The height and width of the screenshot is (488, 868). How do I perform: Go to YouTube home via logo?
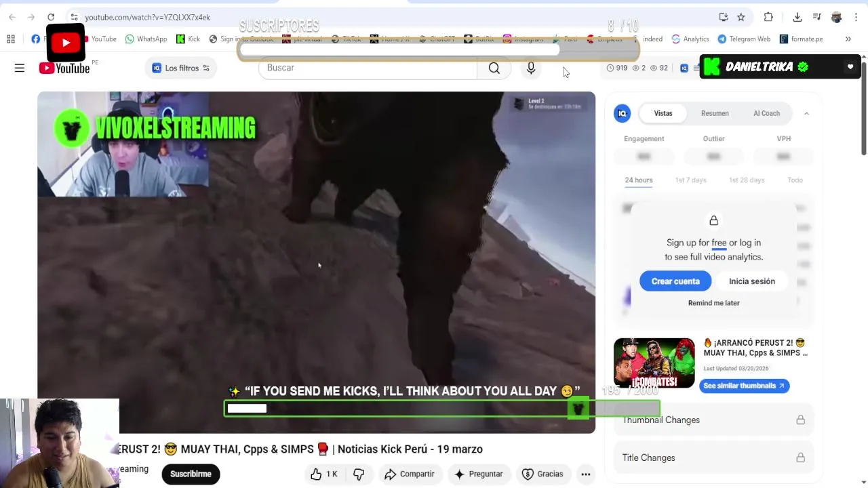(x=64, y=68)
